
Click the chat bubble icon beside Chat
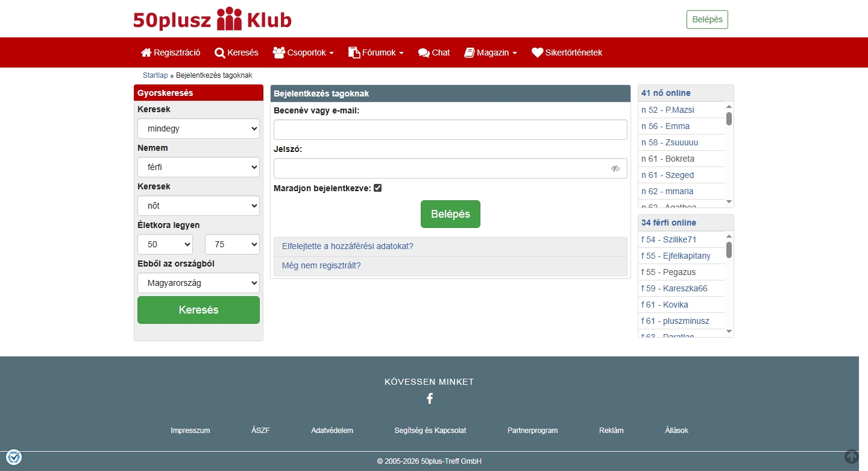click(424, 52)
